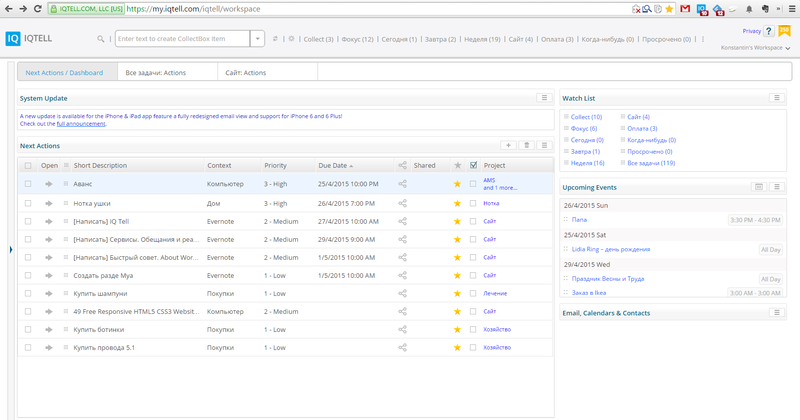Screen dimensions: 800x420
Task: Click the help question mark icon
Action: pos(767,33)
